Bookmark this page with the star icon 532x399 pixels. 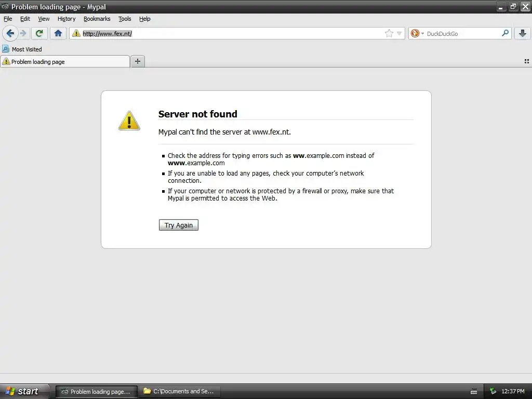tap(389, 33)
